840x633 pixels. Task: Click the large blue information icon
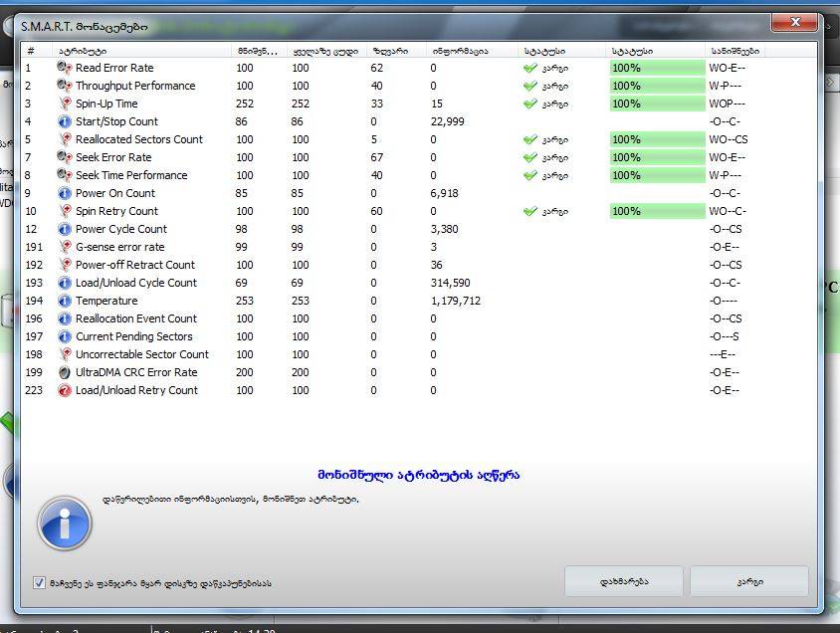coord(65,524)
